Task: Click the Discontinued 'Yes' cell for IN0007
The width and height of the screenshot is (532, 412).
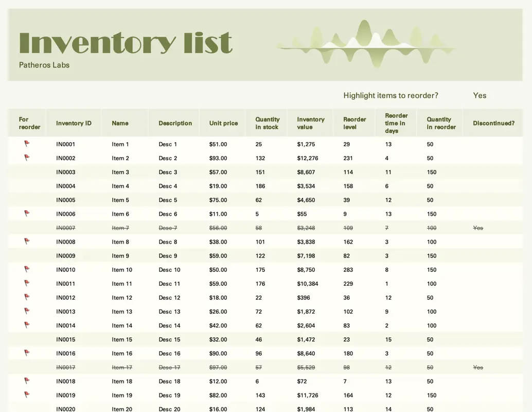Action: (478, 228)
